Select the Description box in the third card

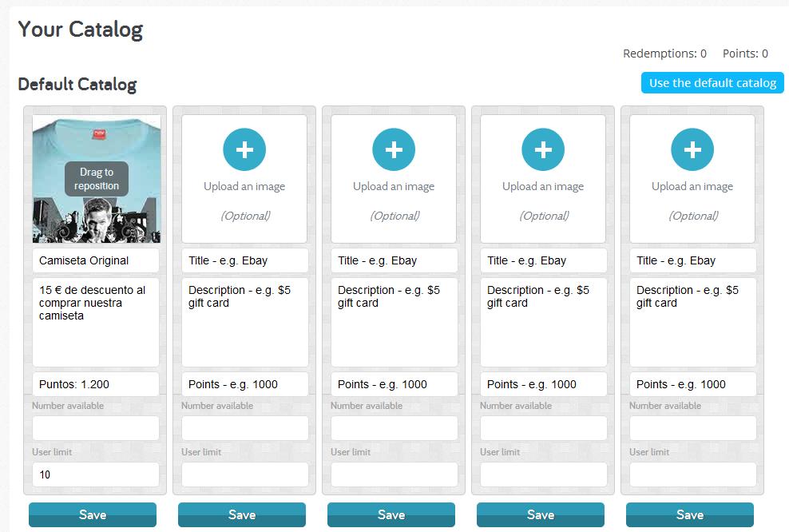point(394,322)
